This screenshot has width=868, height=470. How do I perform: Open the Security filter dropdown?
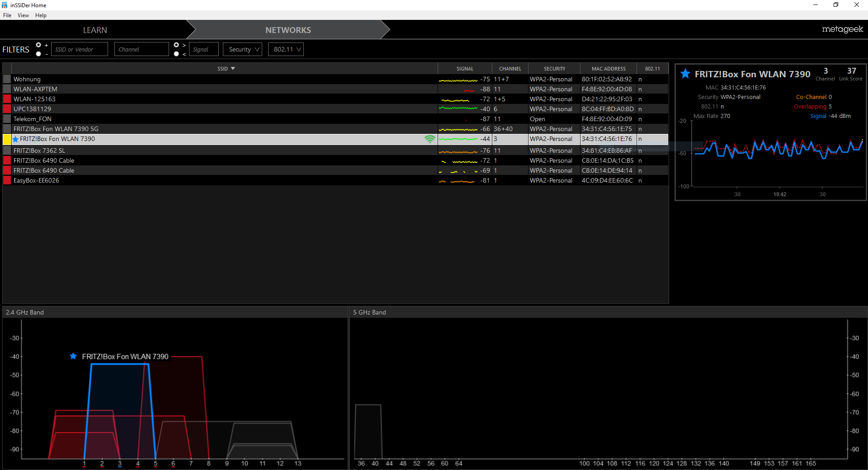[x=243, y=49]
